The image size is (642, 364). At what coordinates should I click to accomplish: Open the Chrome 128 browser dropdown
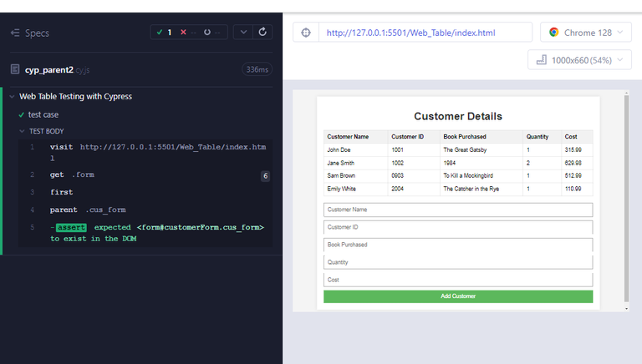pyautogui.click(x=586, y=33)
